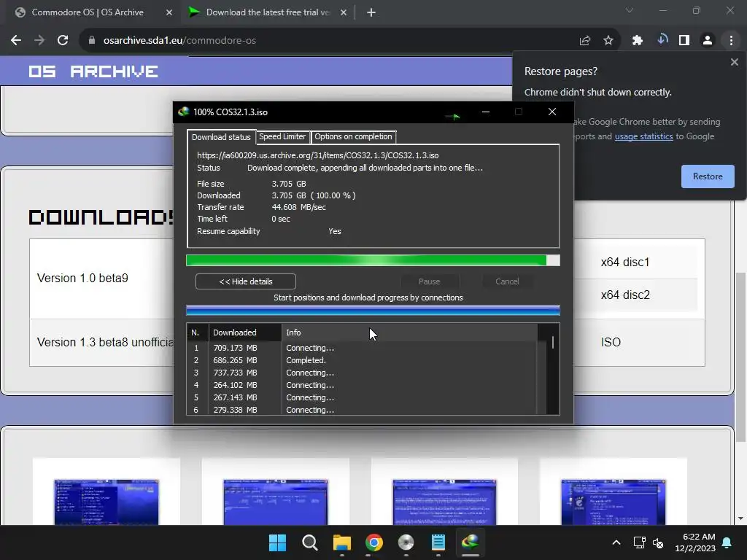Viewport: 747px width, 560px height.
Task: Click the Hide details button
Action: (x=245, y=281)
